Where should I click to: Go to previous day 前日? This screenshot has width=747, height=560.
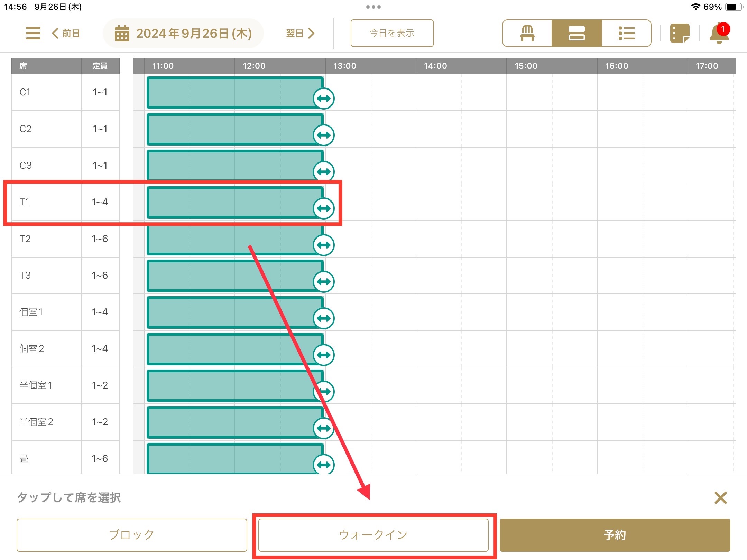(66, 33)
